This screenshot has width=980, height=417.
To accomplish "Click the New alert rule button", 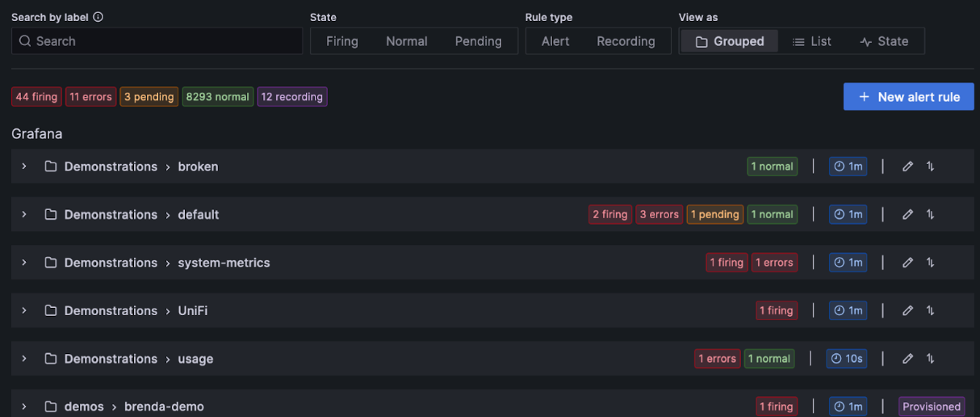I will point(908,97).
